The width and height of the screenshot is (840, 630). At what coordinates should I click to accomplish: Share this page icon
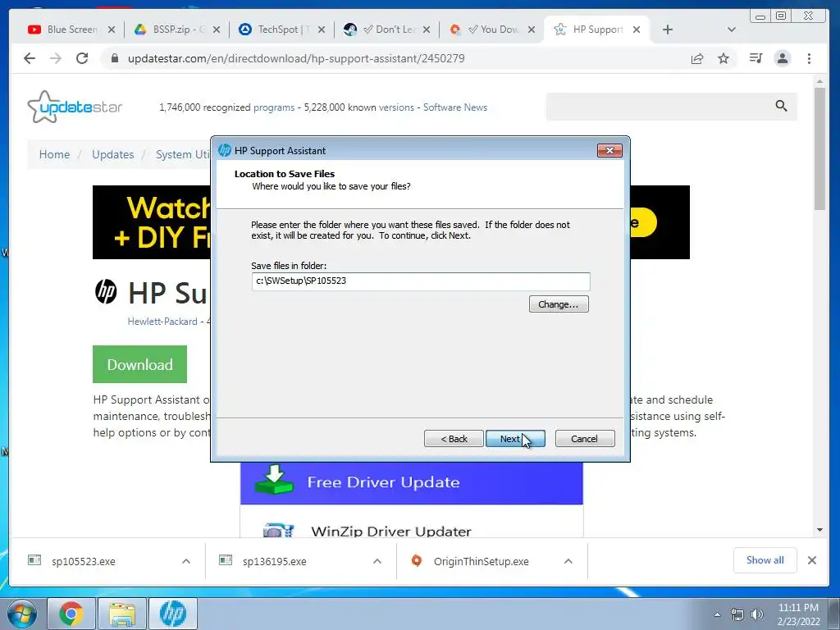(697, 58)
